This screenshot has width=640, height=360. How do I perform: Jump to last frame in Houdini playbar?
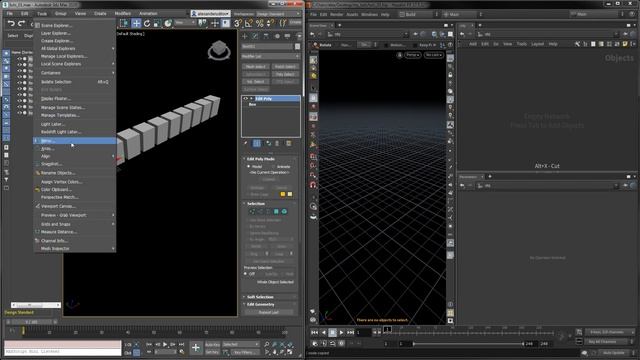tap(351, 333)
